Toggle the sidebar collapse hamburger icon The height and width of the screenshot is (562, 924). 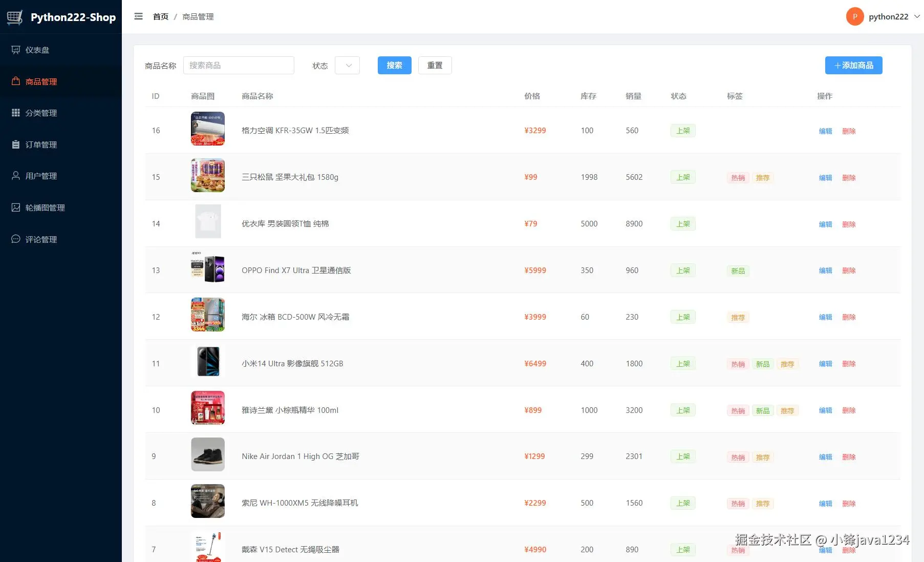pyautogui.click(x=138, y=16)
